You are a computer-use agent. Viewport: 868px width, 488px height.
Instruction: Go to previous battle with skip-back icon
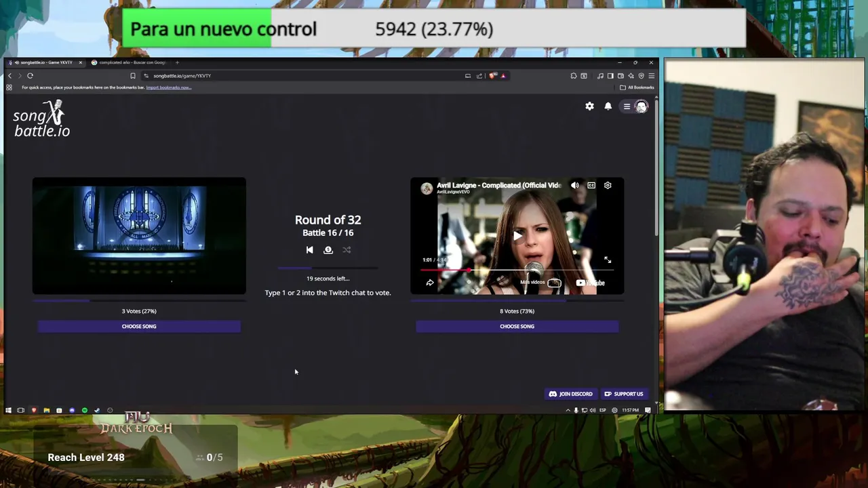[309, 249]
